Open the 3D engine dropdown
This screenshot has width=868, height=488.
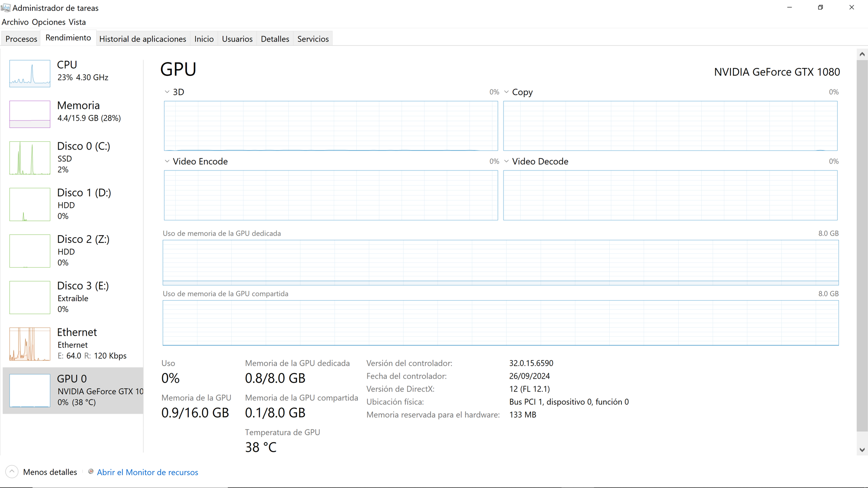pyautogui.click(x=167, y=92)
